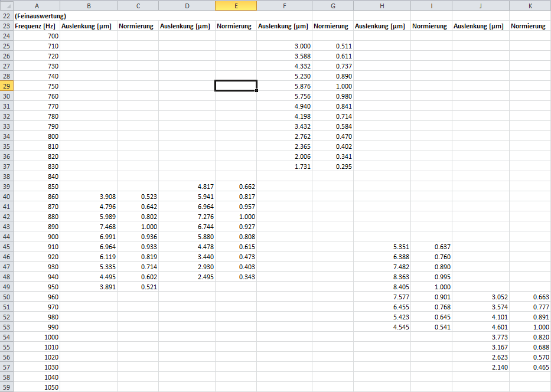Click the cell with value 0.511
551x392 pixels.
(332, 45)
